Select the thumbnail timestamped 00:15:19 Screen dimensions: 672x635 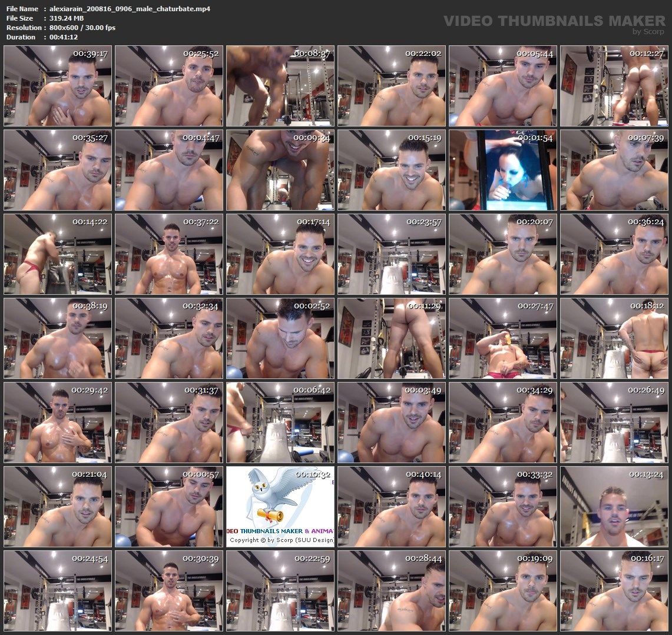point(391,170)
